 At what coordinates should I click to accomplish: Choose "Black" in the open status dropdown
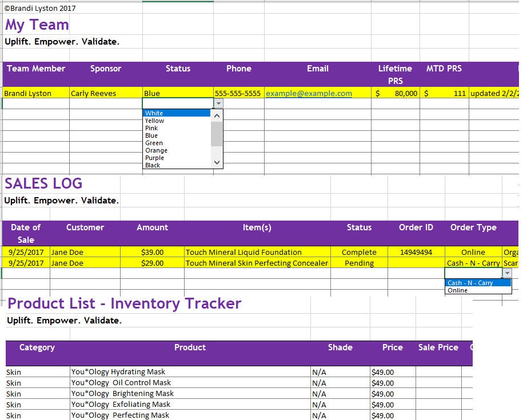[x=152, y=165]
